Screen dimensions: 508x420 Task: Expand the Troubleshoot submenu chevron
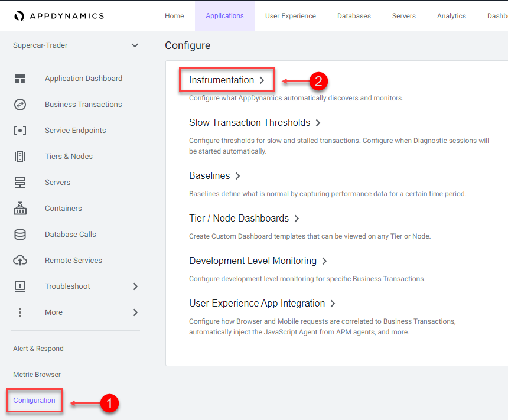coord(135,286)
